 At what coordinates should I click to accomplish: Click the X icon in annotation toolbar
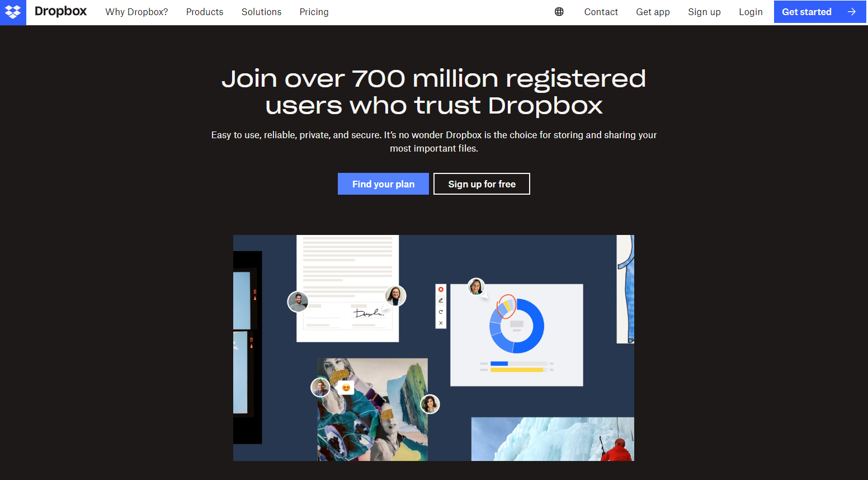[x=441, y=323]
